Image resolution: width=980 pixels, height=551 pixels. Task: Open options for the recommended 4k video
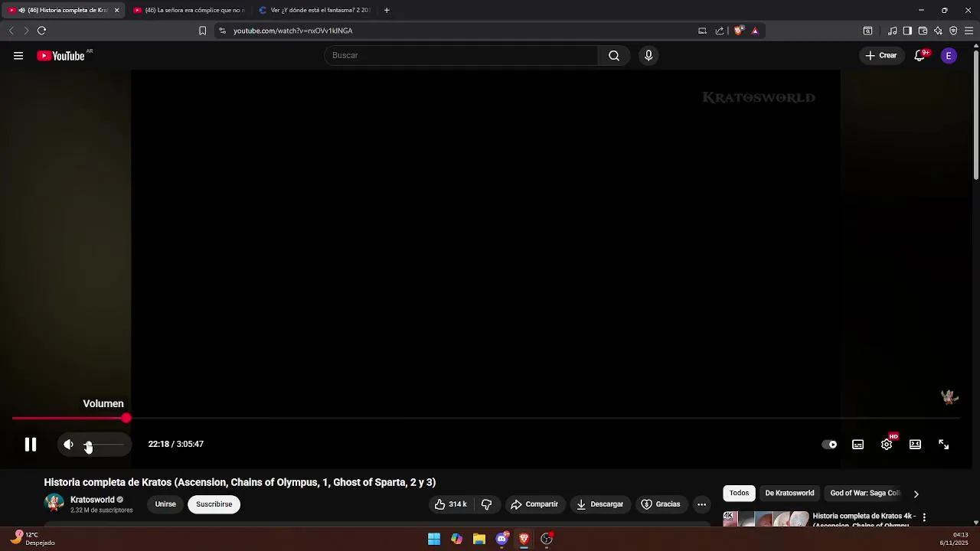click(x=924, y=517)
